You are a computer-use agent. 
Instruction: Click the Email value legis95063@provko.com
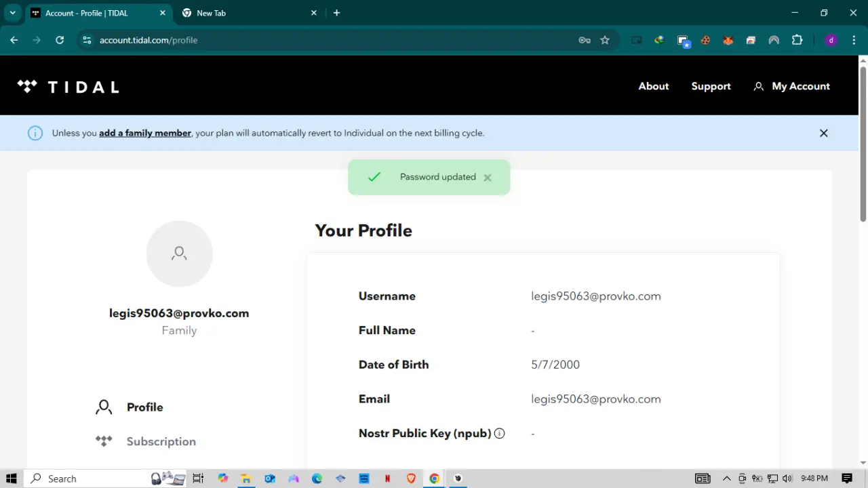click(596, 399)
